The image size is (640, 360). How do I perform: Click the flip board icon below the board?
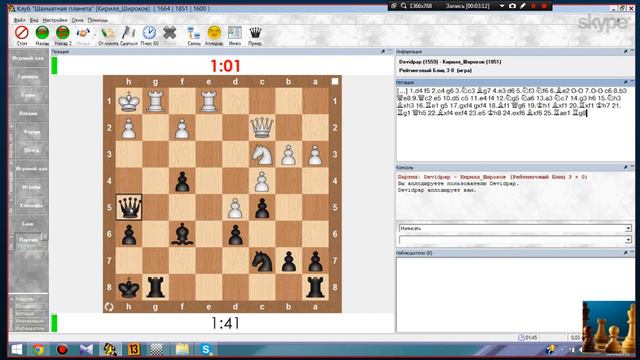coord(109,307)
